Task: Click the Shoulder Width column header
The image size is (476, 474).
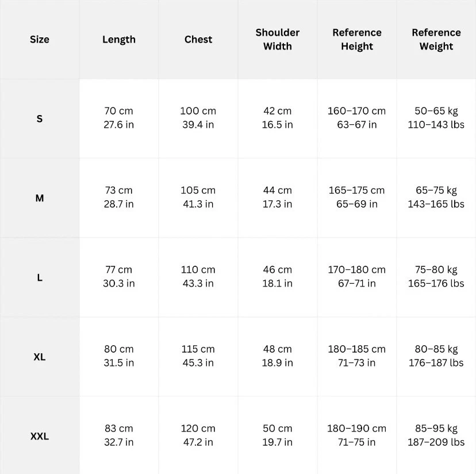Action: click(x=278, y=40)
